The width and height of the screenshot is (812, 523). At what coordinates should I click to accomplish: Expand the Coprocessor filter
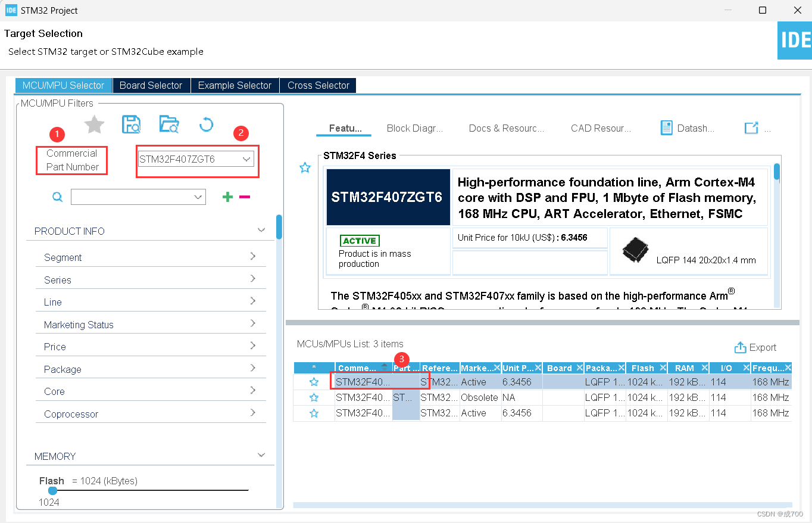253,413
